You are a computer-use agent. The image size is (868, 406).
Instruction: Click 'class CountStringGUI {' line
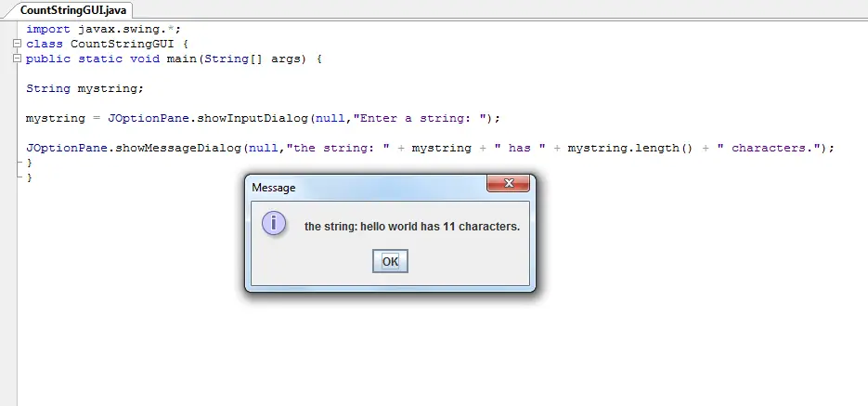tap(108, 44)
